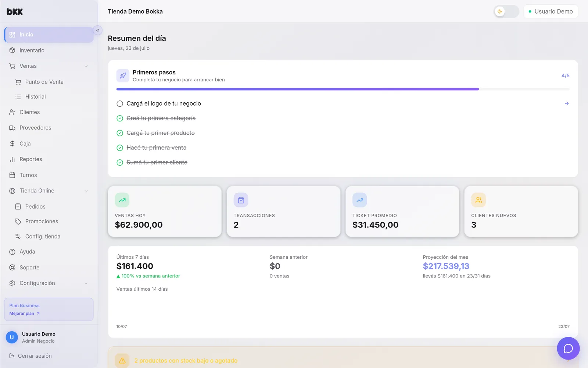Click the Clientes Nuevos people icon
Screen dimensions: 588x368
pos(478,200)
